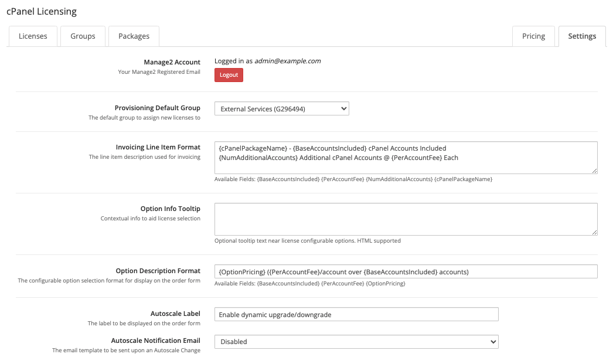613x364 pixels.
Task: Click the Autoscale Label input field
Action: click(356, 314)
